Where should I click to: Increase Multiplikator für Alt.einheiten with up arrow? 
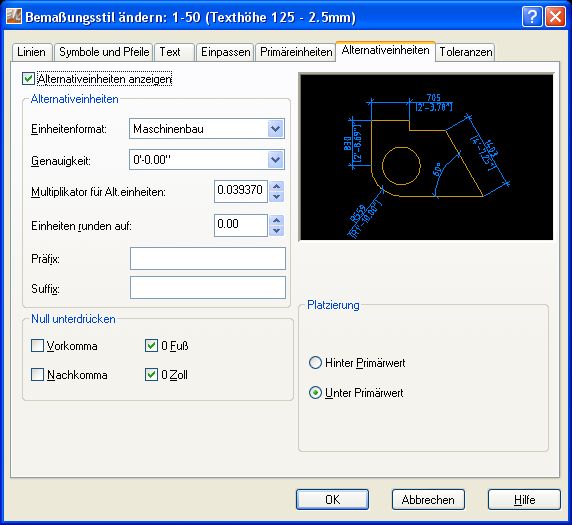pyautogui.click(x=277, y=186)
